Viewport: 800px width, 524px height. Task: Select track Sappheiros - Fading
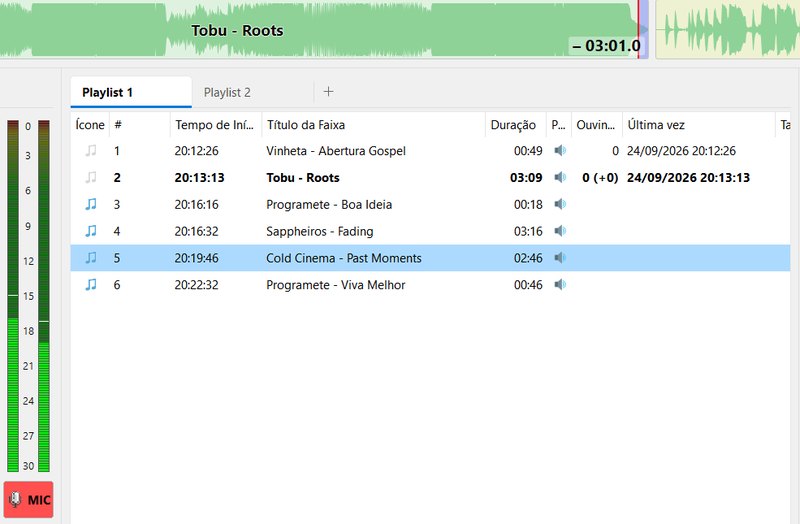(319, 232)
